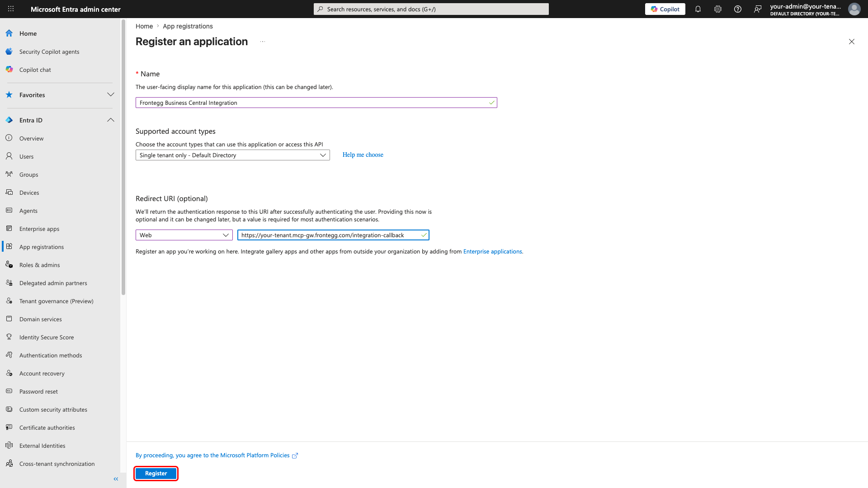Click App registrations breadcrumb link
This screenshot has width=868, height=488.
click(188, 26)
